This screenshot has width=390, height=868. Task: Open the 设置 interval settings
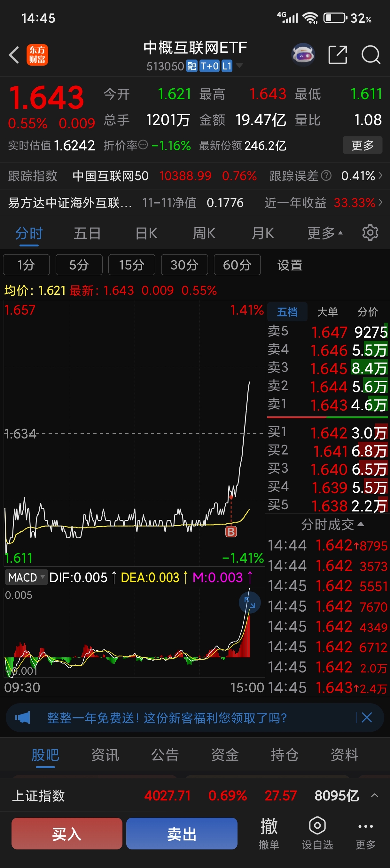click(290, 265)
